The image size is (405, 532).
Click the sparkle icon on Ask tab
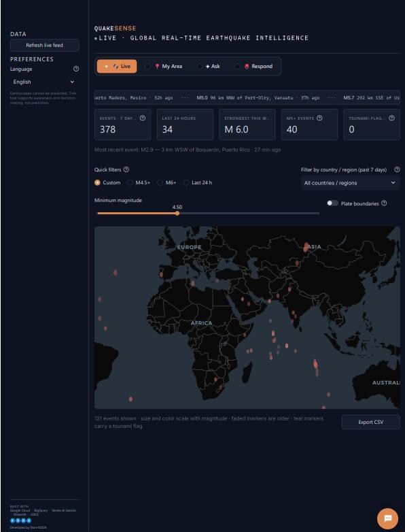tap(208, 66)
